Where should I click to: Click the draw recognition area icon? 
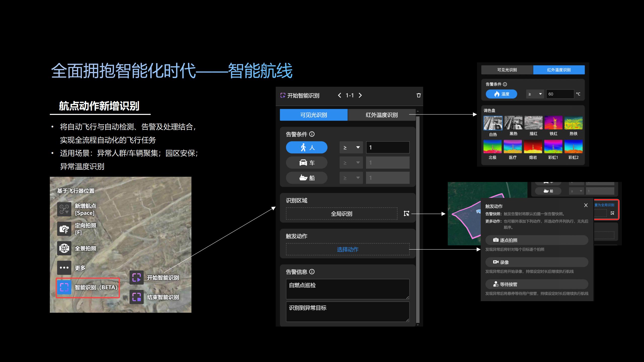[407, 213]
